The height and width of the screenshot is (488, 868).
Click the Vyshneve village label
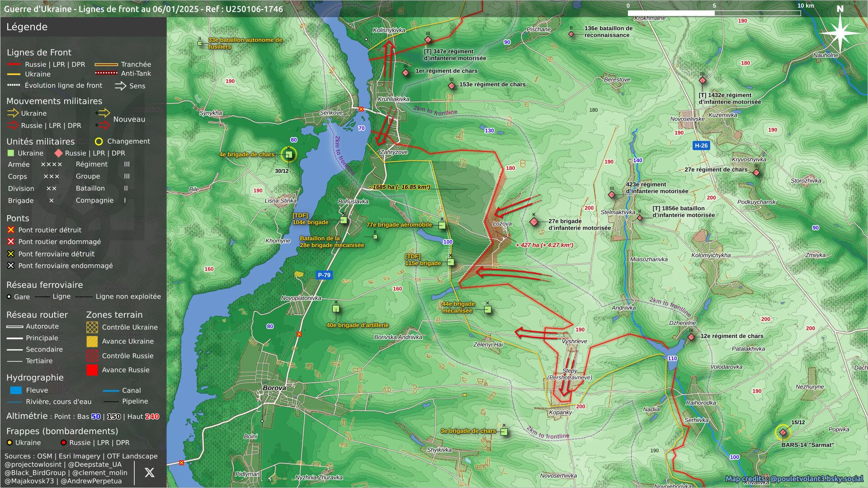(574, 342)
